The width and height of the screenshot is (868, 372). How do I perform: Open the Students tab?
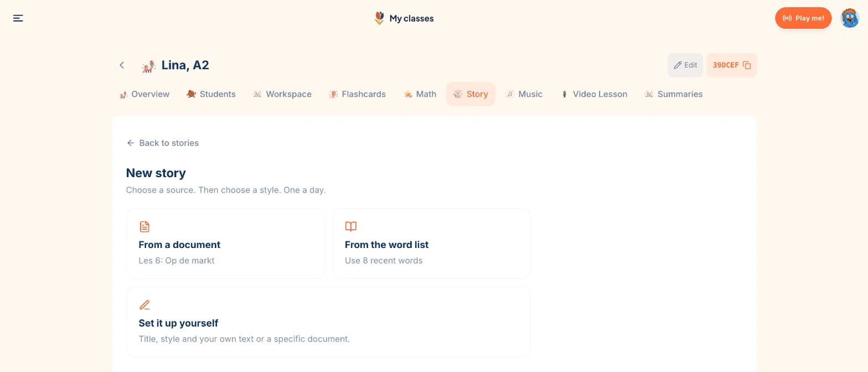211,94
